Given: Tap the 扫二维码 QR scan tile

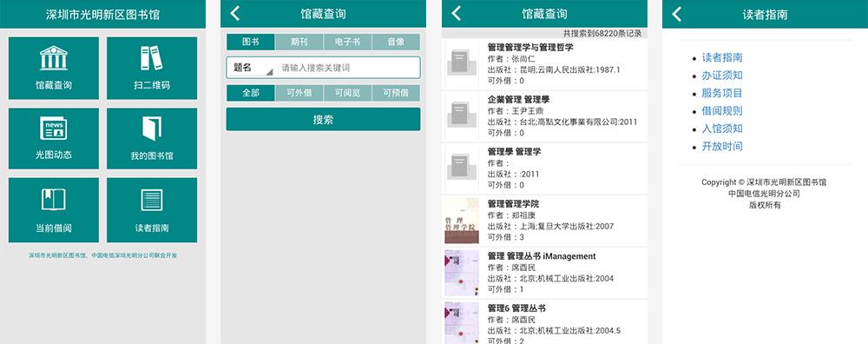Looking at the screenshot, I should pos(152,68).
